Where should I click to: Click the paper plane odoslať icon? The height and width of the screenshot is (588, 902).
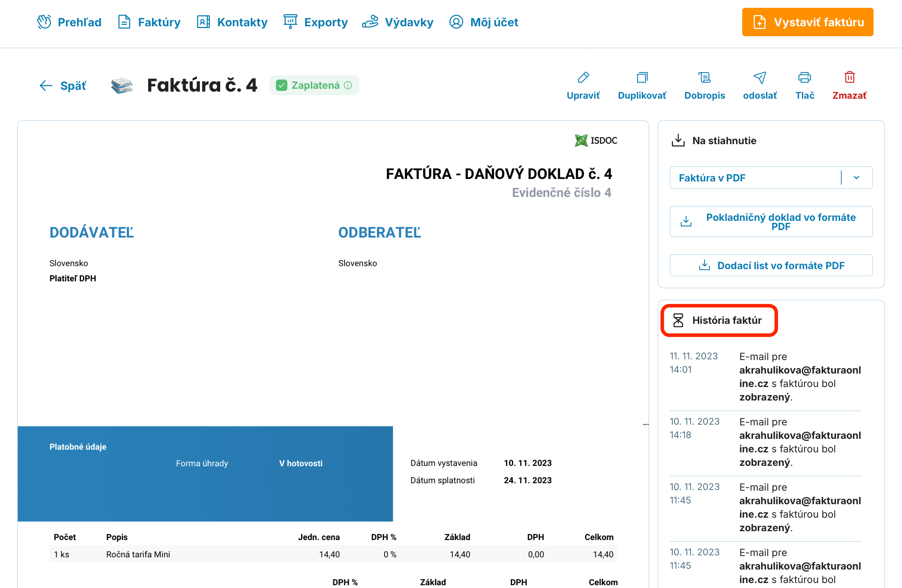760,78
